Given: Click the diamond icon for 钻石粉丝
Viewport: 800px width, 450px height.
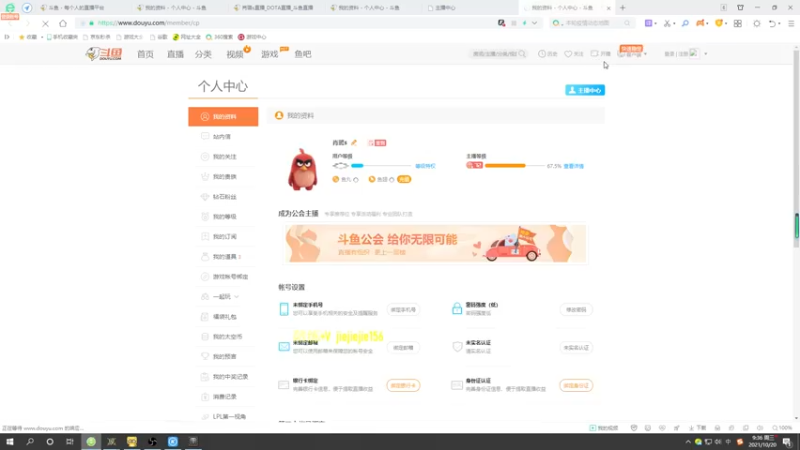Looking at the screenshot, I should click(x=205, y=196).
